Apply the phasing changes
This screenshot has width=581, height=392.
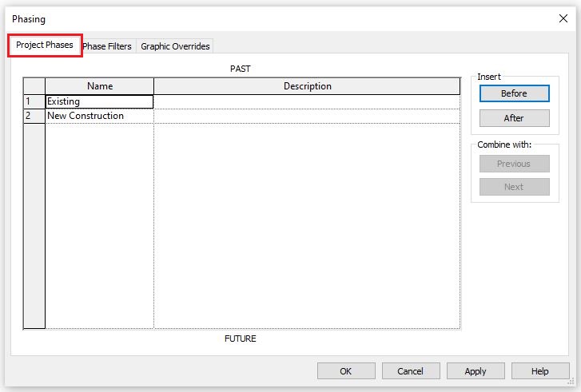pyautogui.click(x=476, y=371)
